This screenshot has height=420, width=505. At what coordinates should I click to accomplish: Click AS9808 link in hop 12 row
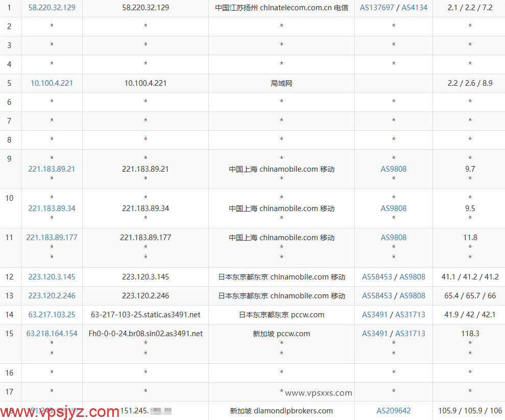(x=412, y=277)
